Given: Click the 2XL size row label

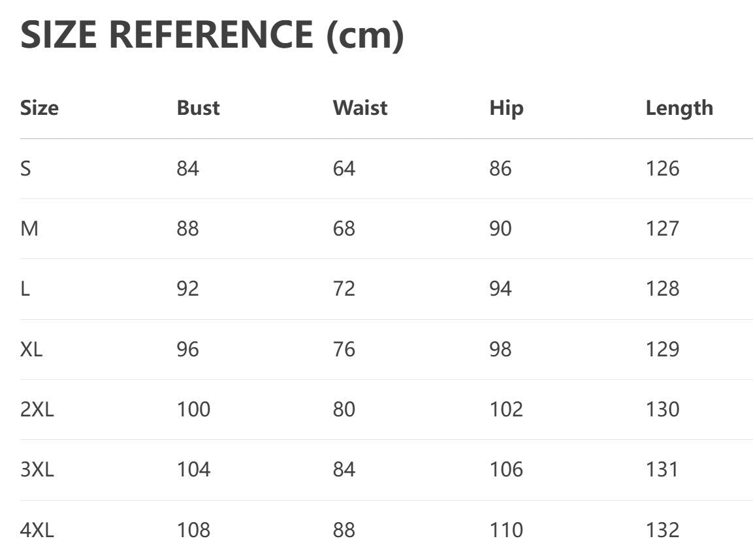Looking at the screenshot, I should (x=37, y=409).
